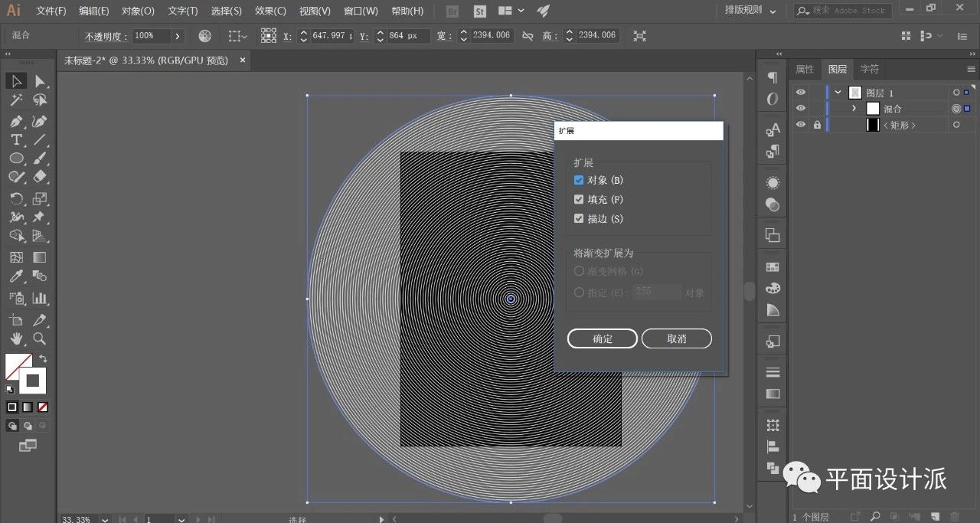Screen dimensions: 980x523
Task: Open the Bridge (Br) shortcut
Action: (452, 11)
